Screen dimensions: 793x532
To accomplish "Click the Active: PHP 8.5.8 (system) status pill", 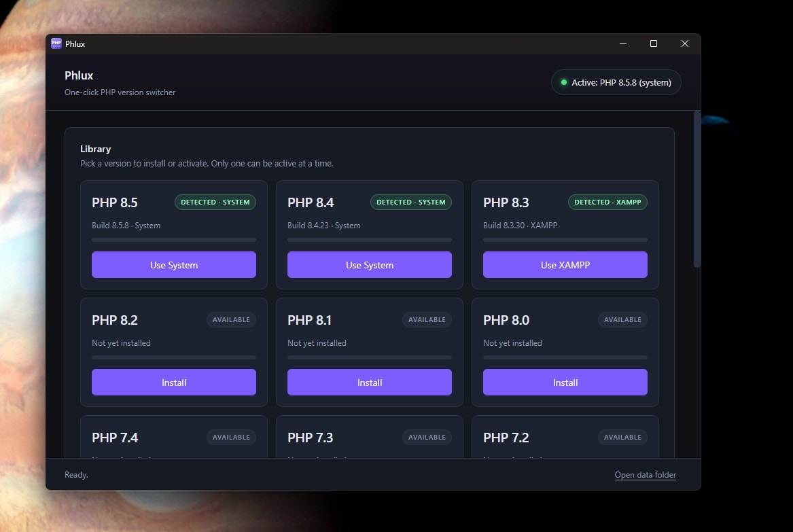I will tap(616, 82).
